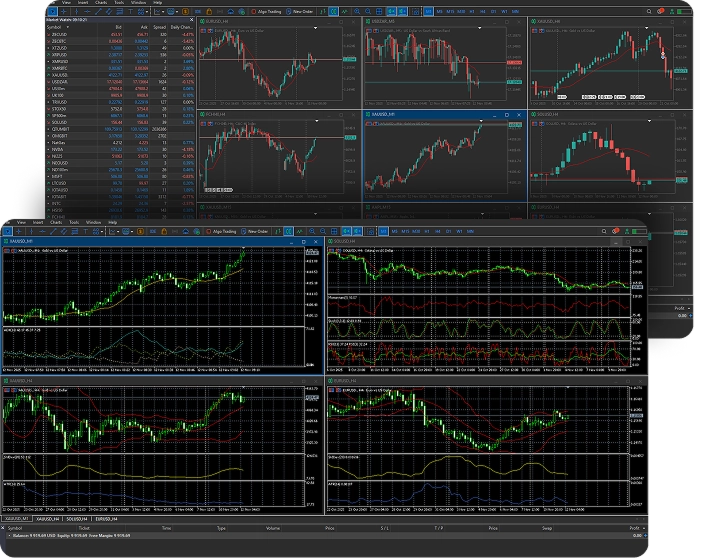
Task: Switch to H4 timeframe in front window toolbar
Action: [437, 232]
